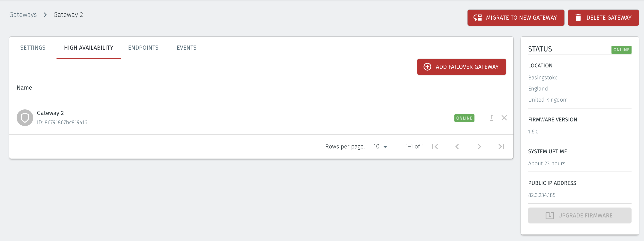Select the shield icon next to Gateway 2

(25, 117)
